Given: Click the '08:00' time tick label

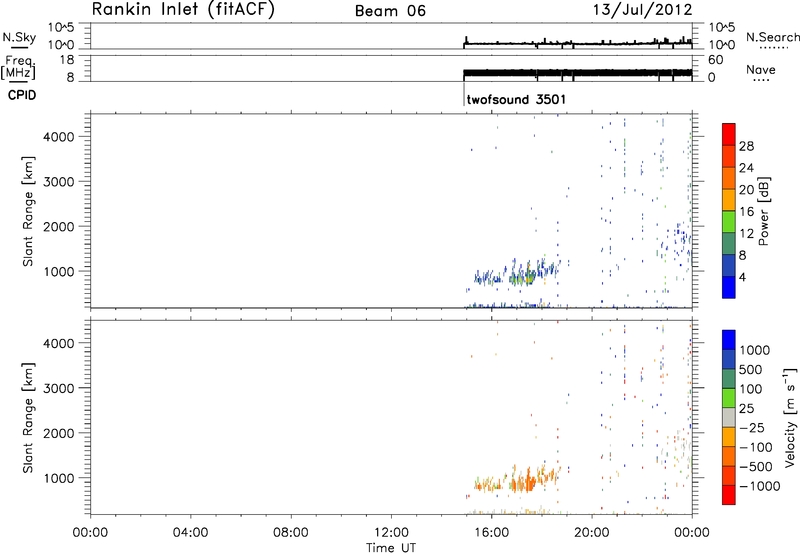Looking at the screenshot, I should point(291,533).
